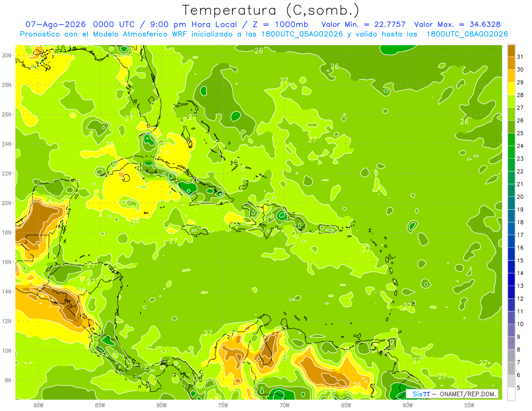Pick the gray swatch between 6 and 7
Viewport: 532px width, 411px height.
point(511,368)
